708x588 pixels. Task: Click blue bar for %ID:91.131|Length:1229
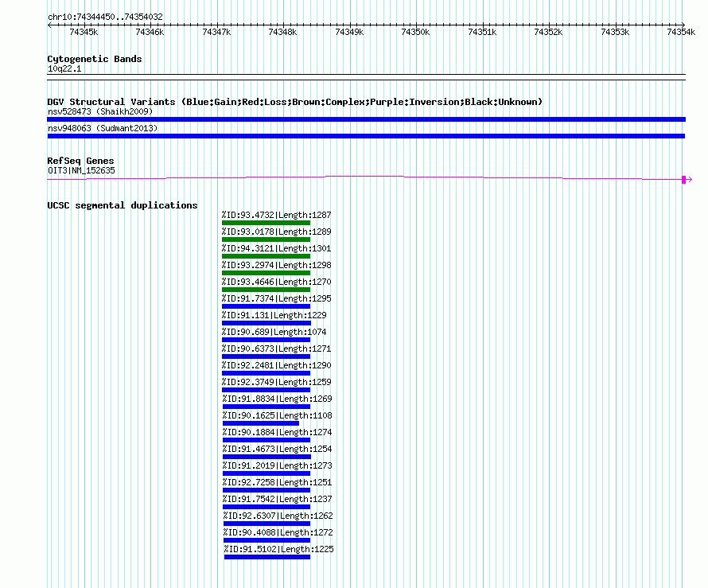point(266,323)
